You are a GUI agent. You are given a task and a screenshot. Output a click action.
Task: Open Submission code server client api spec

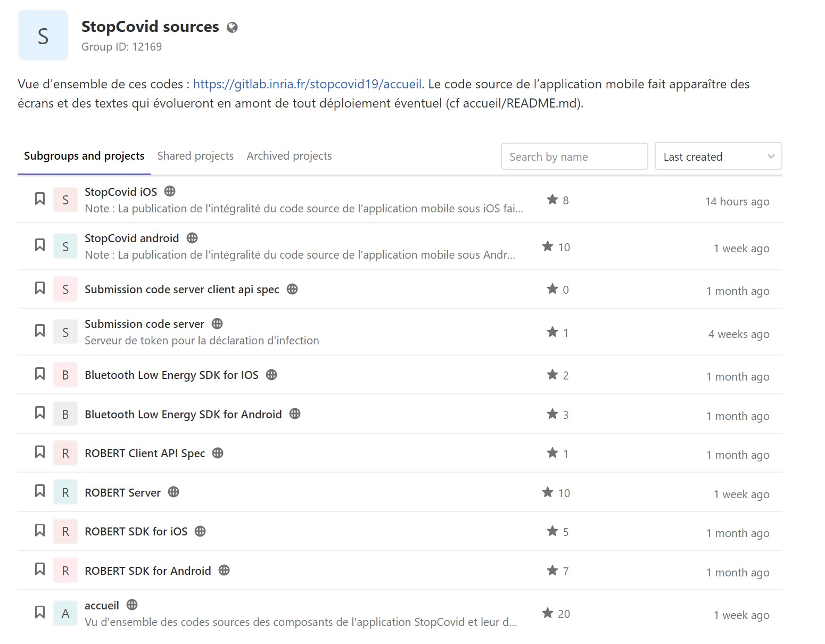tap(181, 290)
